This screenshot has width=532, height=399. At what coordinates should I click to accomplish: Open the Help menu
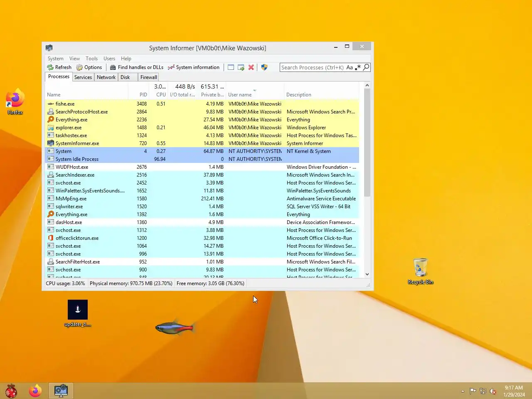tap(126, 59)
